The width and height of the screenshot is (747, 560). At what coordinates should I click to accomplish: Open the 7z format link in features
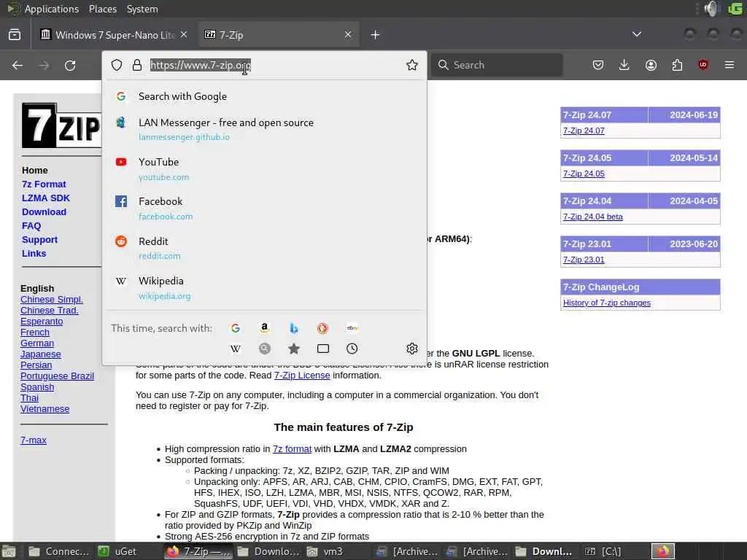click(x=292, y=449)
